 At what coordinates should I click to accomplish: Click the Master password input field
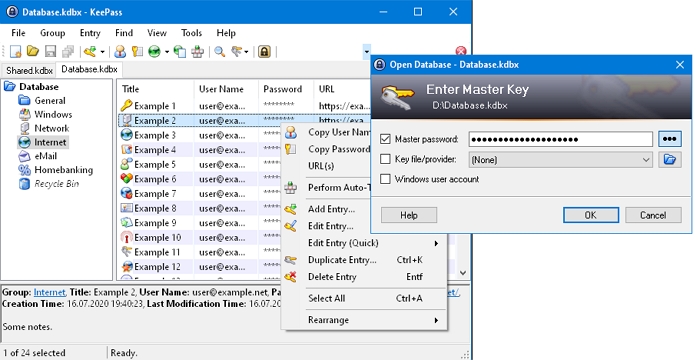(561, 139)
